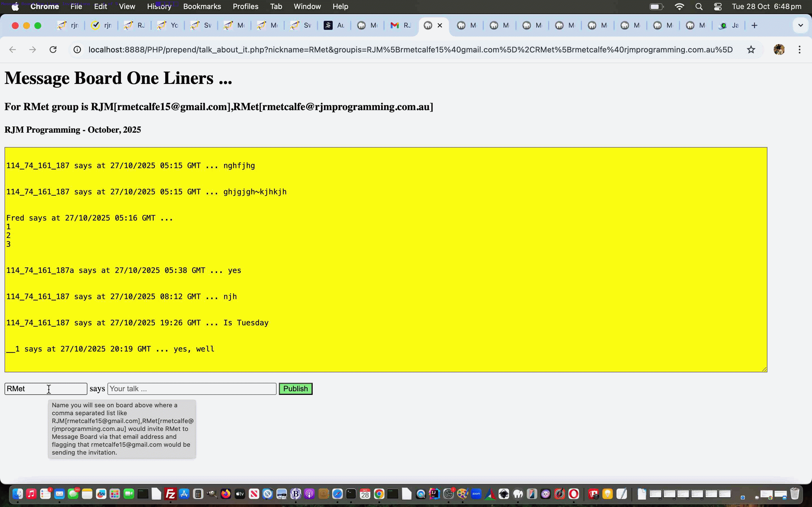Open the Bookmarks menu
This screenshot has height=507, width=812.
(202, 7)
